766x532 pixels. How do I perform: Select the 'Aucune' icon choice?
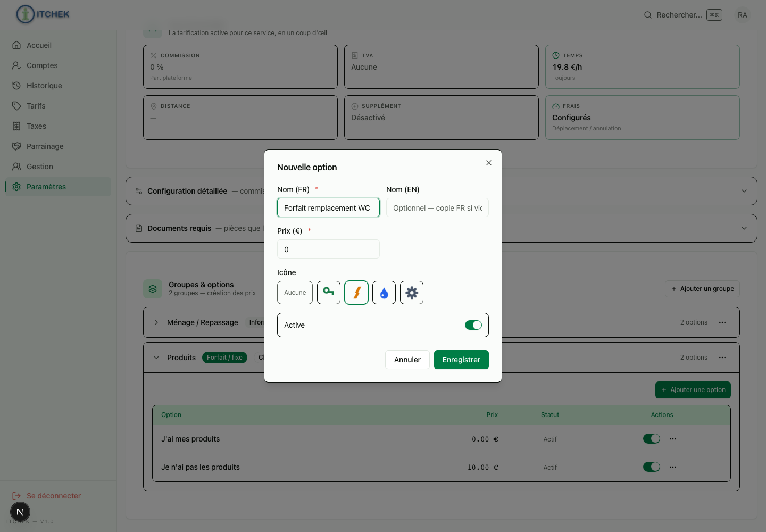pyautogui.click(x=295, y=293)
